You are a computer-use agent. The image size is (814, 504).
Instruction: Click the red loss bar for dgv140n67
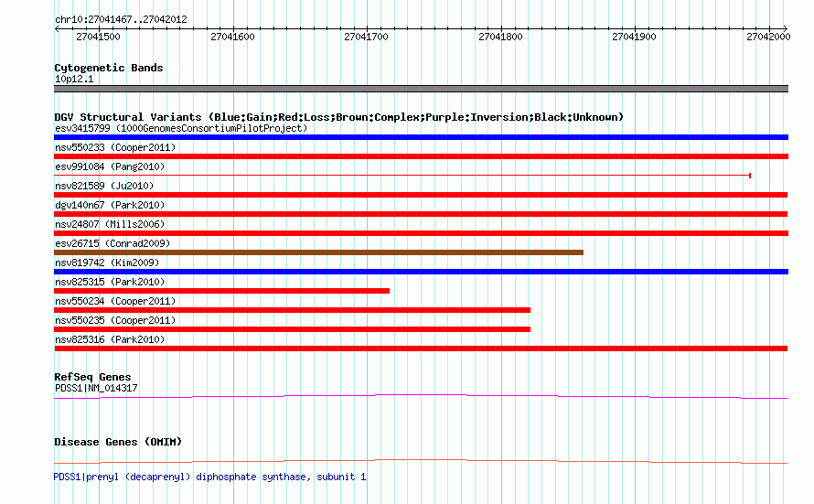pyautogui.click(x=421, y=214)
